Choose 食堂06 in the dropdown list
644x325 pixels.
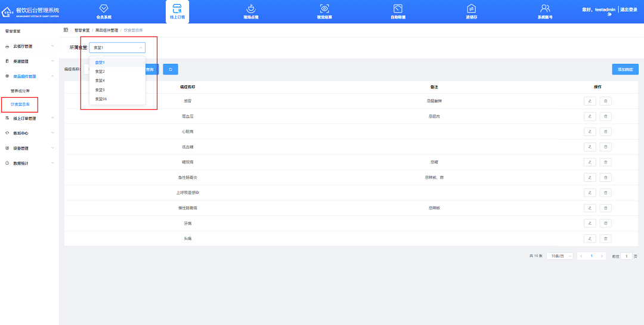101,99
